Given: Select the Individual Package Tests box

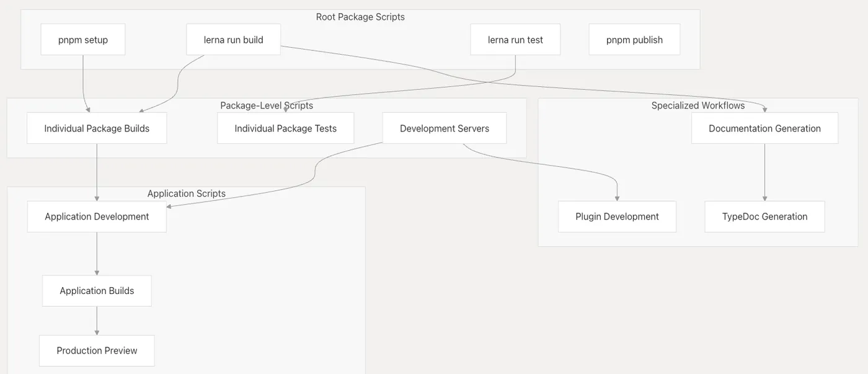Looking at the screenshot, I should click(x=285, y=128).
